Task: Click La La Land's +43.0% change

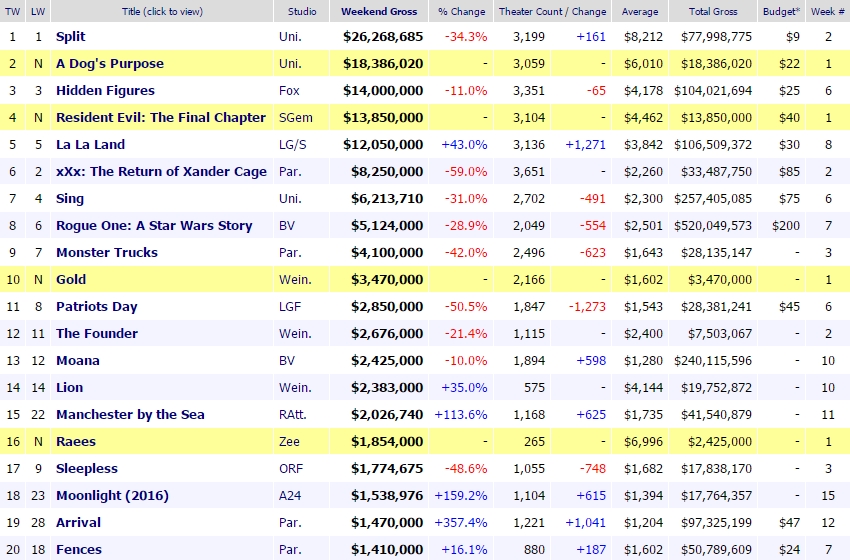Action: tap(464, 145)
